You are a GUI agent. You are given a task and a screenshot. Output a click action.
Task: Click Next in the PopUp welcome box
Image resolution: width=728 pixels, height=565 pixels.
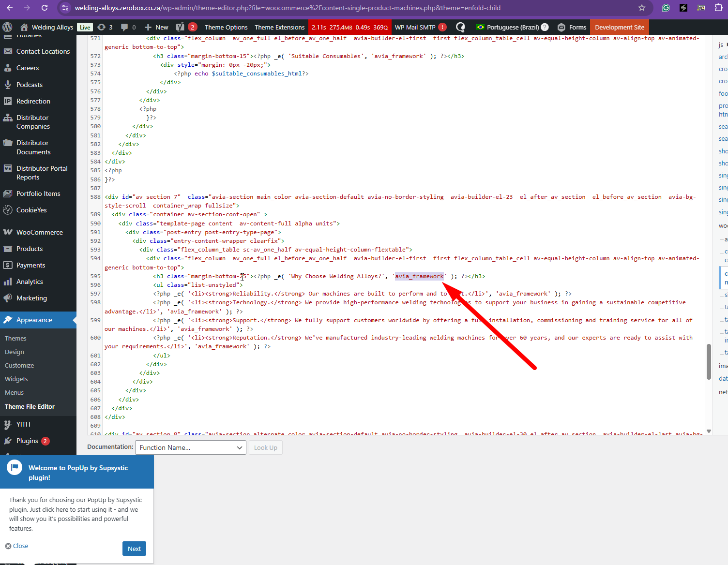(134, 549)
